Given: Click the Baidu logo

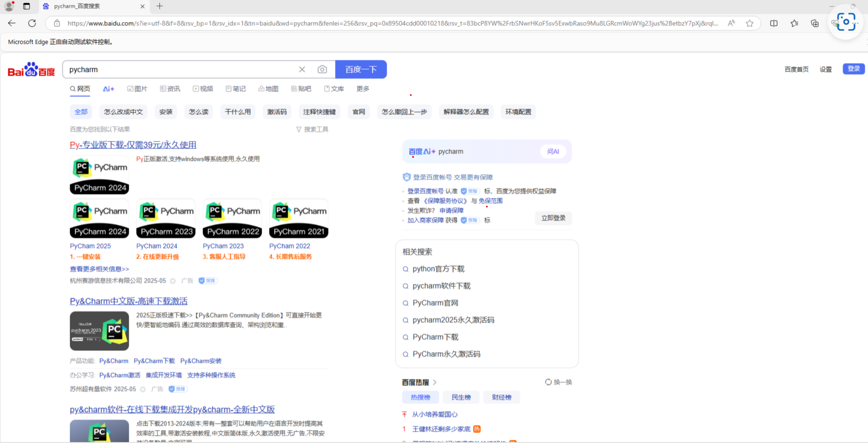Looking at the screenshot, I should click(31, 70).
